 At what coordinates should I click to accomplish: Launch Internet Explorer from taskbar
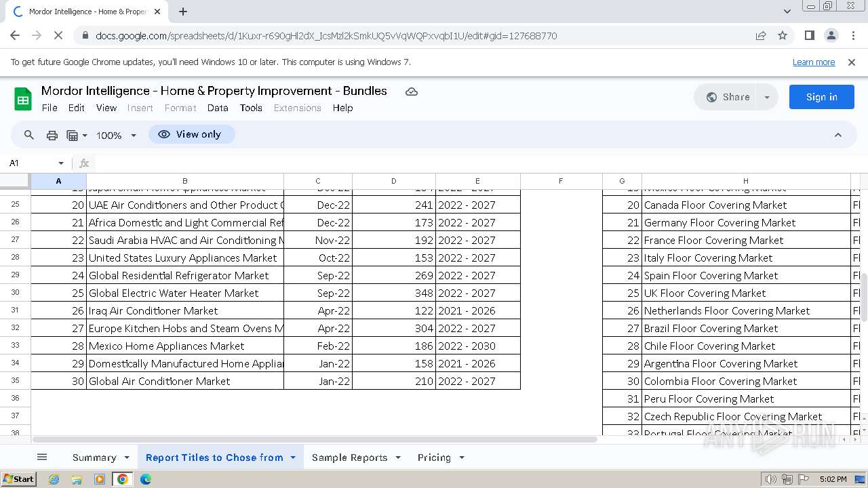54,479
